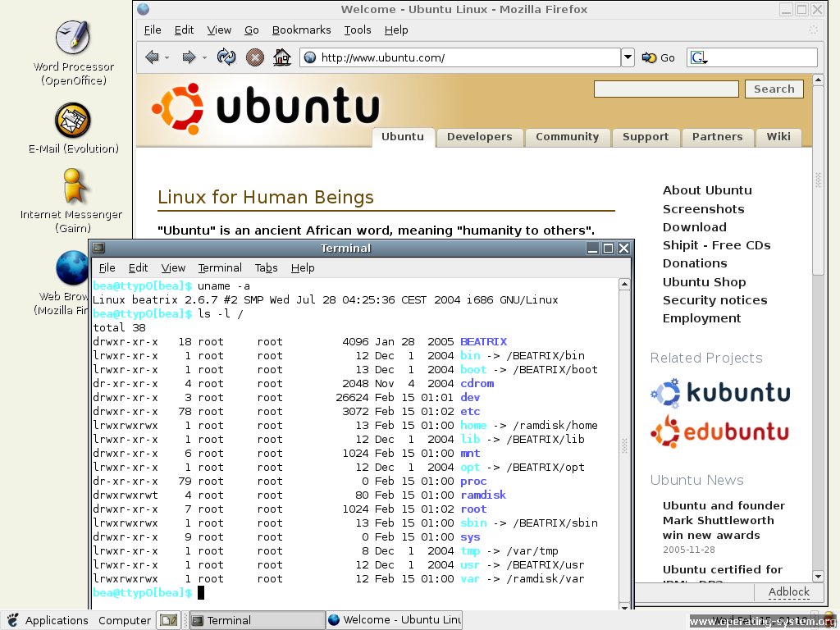Open Mark Shuttleworth awards news link

click(x=724, y=520)
